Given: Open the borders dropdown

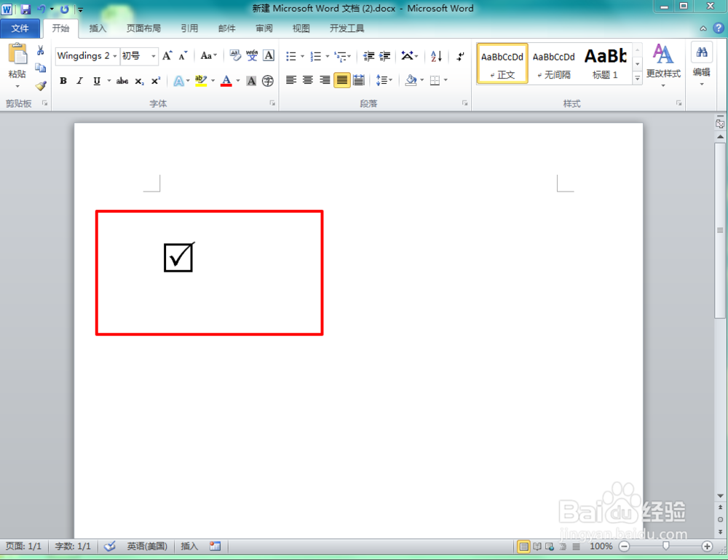Looking at the screenshot, I should pyautogui.click(x=446, y=80).
